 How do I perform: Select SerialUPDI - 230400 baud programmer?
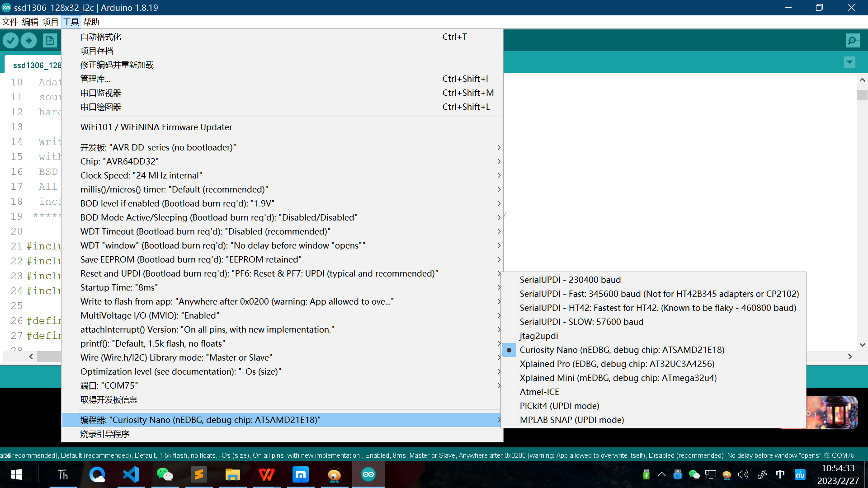570,279
